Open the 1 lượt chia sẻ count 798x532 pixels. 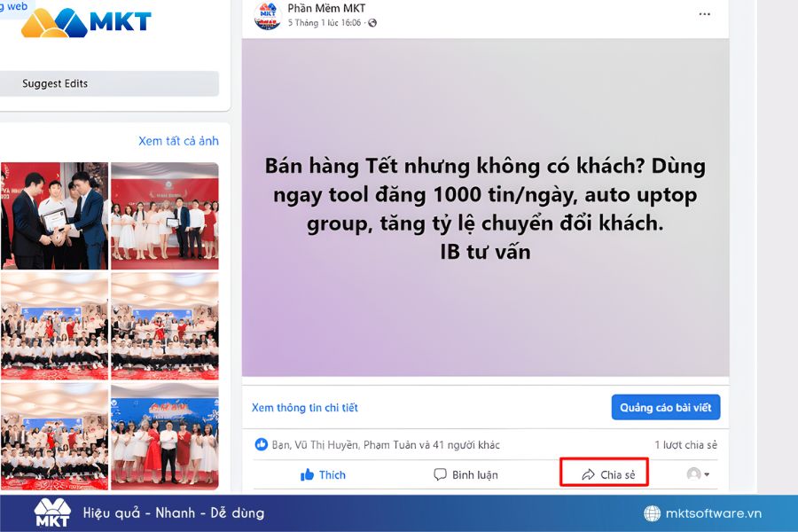[x=685, y=445]
